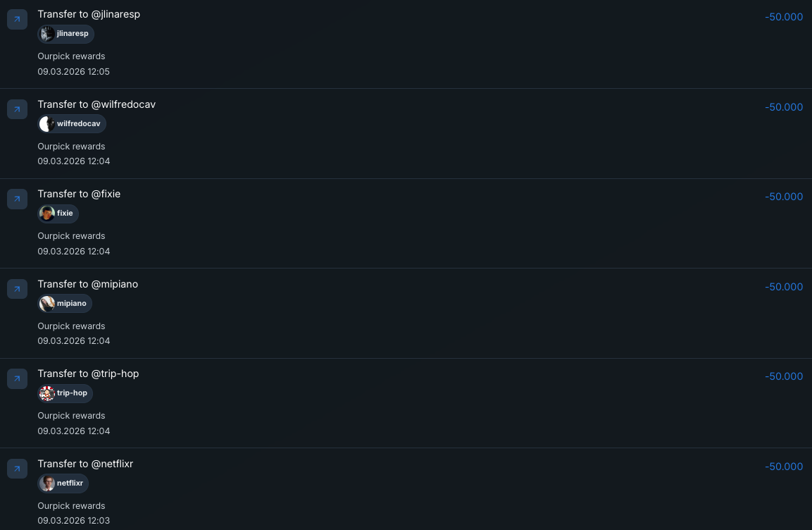This screenshot has width=812, height=530.
Task: Click the jlinaresp profile avatar
Action: (47, 34)
